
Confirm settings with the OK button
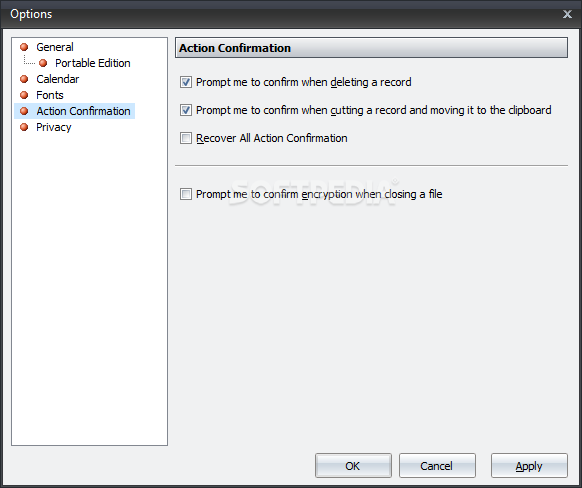click(353, 465)
